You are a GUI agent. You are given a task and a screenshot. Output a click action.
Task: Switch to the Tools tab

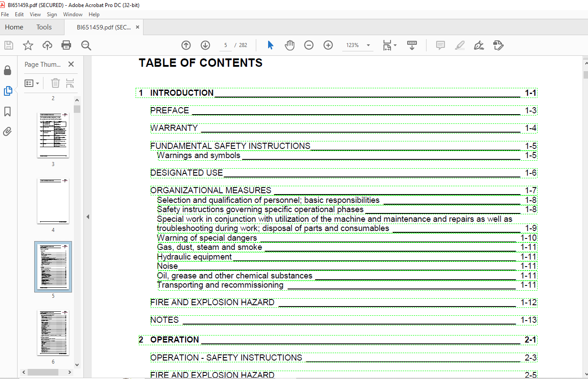tap(44, 27)
